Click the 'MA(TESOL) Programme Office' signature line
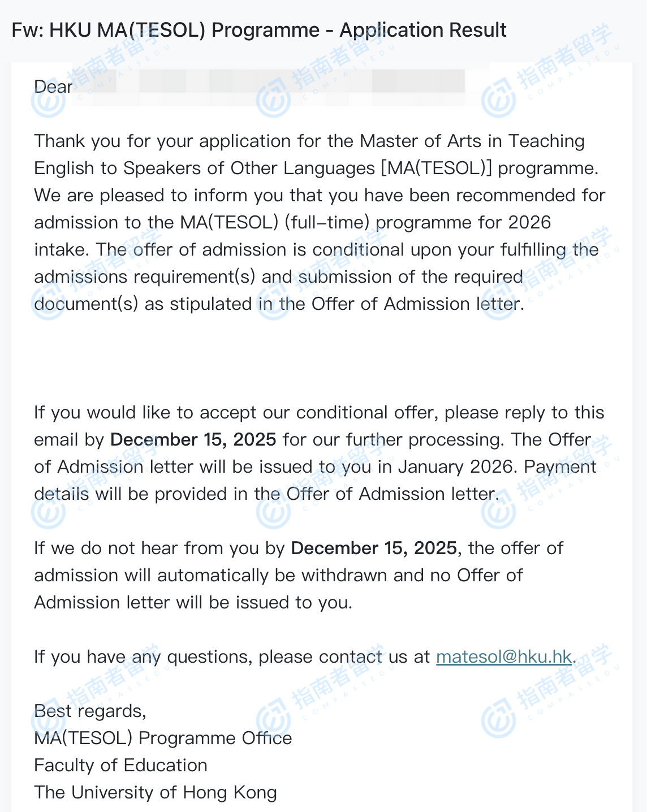The height and width of the screenshot is (812, 647). 163,738
